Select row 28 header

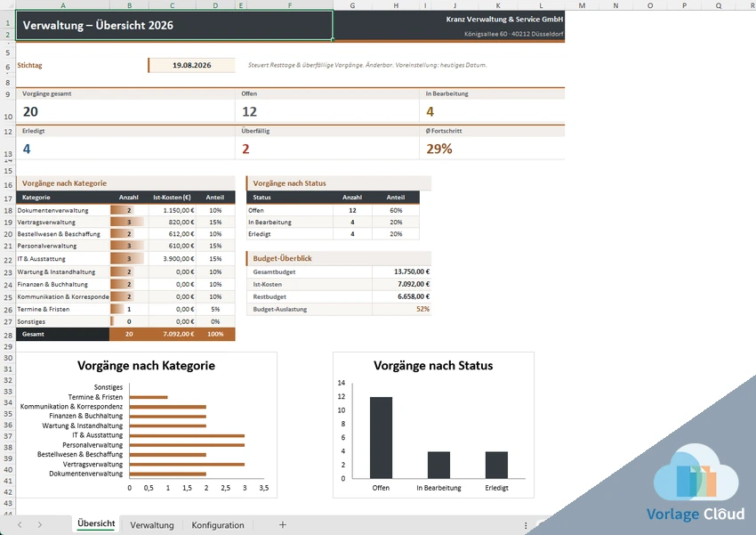pos(8,336)
